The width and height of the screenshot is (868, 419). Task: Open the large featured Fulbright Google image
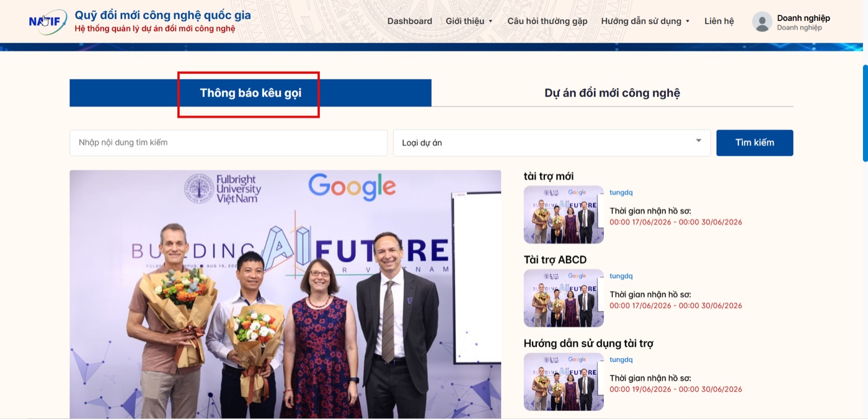[x=285, y=294]
